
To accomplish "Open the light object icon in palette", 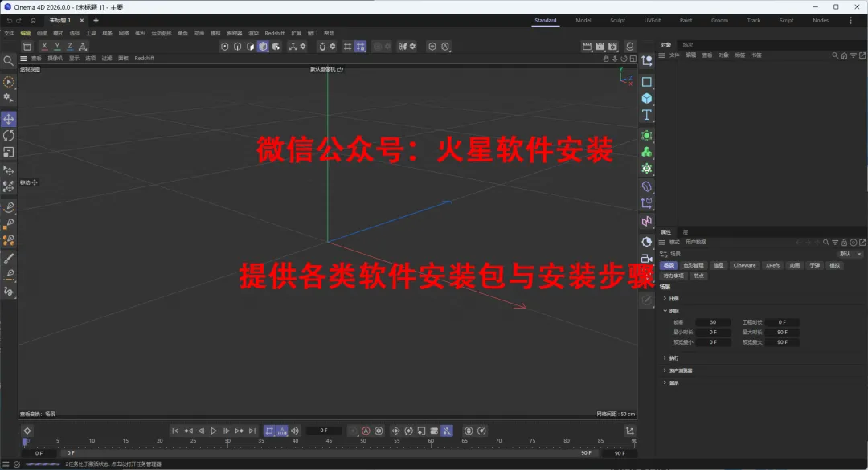I will 646,242.
